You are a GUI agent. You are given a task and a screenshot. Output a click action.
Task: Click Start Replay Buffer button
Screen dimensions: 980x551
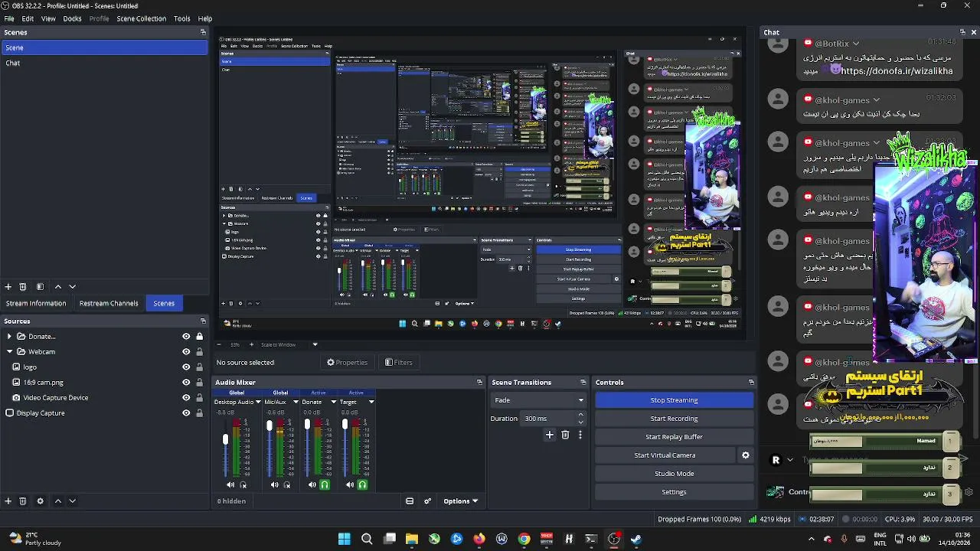coord(674,437)
